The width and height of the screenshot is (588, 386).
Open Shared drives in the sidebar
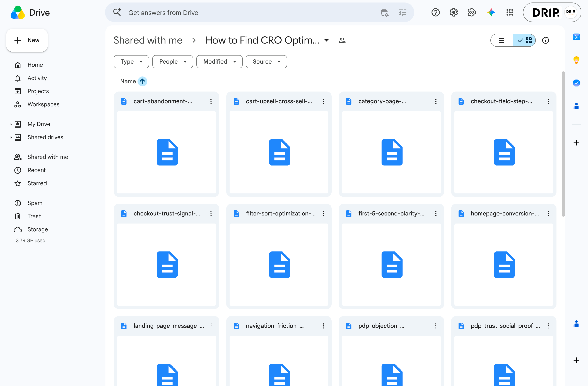pyautogui.click(x=45, y=137)
